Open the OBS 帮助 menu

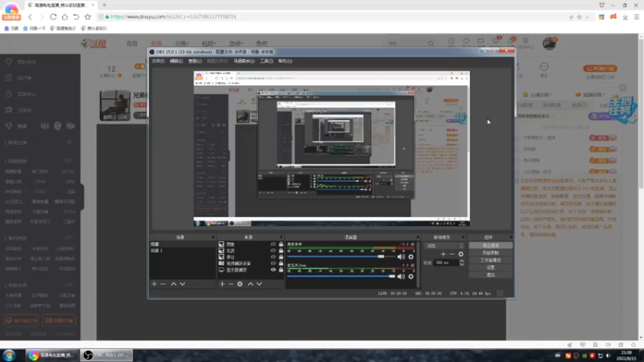[x=285, y=61]
